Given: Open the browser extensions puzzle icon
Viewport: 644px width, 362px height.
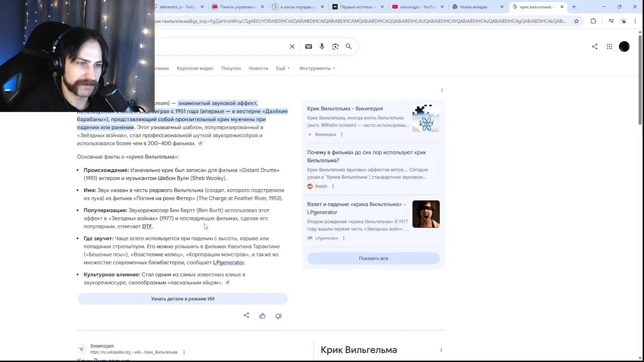Looking at the screenshot, I should point(593,21).
